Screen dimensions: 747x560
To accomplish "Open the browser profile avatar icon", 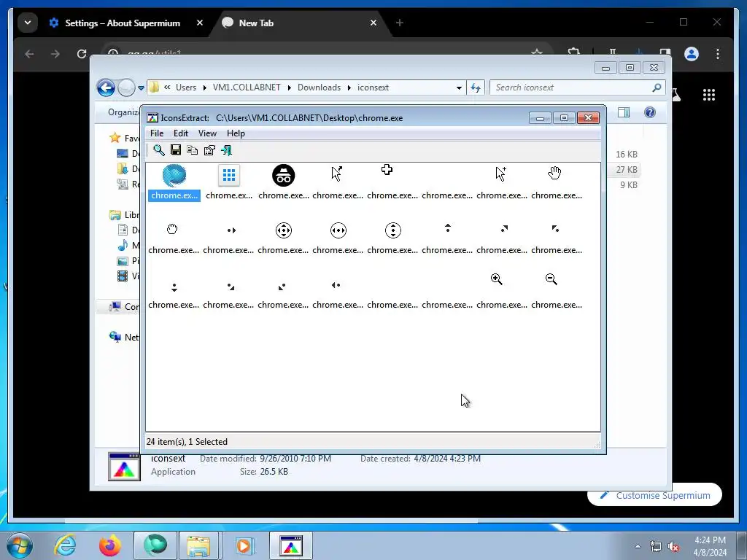I will [x=692, y=54].
